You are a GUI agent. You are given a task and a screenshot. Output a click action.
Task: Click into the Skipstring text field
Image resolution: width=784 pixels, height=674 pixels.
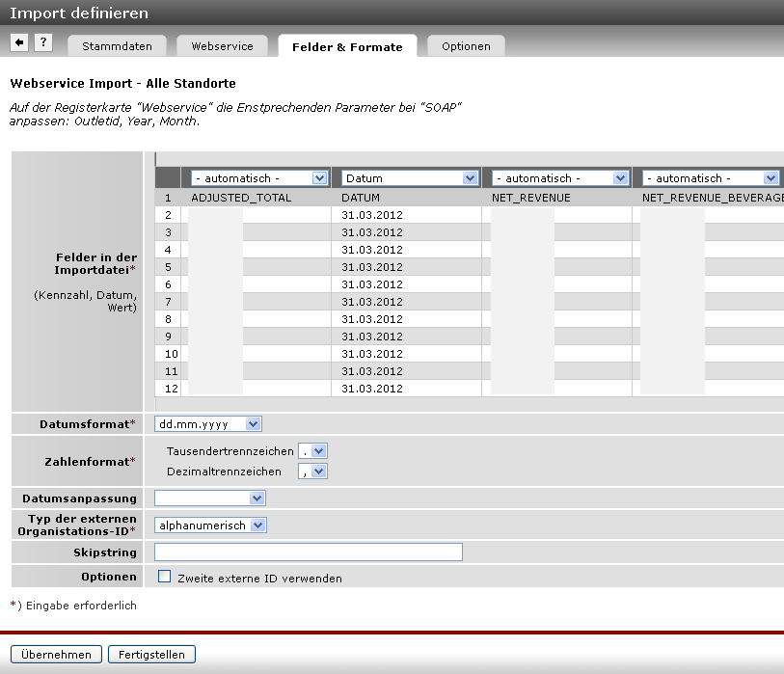coord(308,553)
